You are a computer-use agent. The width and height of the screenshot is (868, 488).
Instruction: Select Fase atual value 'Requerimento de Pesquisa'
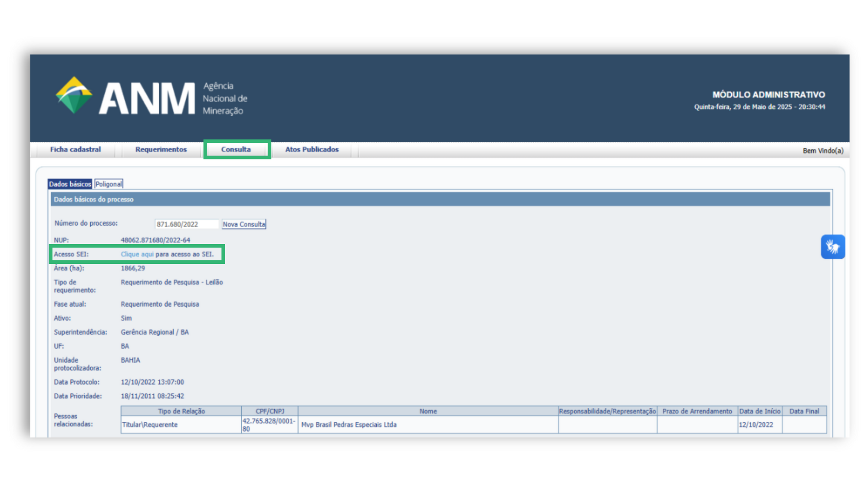point(160,304)
